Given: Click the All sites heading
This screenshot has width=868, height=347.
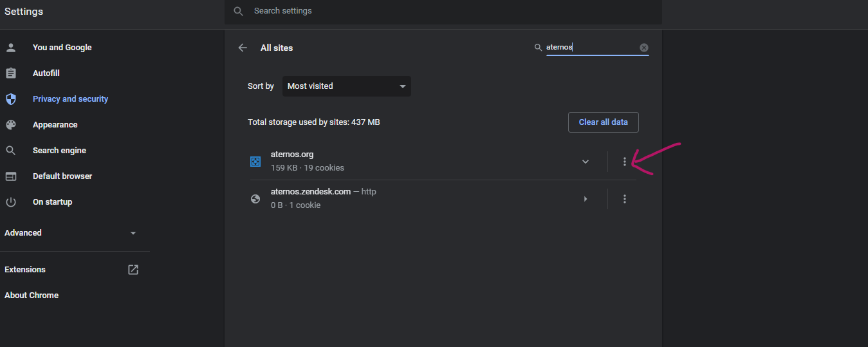Looking at the screenshot, I should click(277, 48).
